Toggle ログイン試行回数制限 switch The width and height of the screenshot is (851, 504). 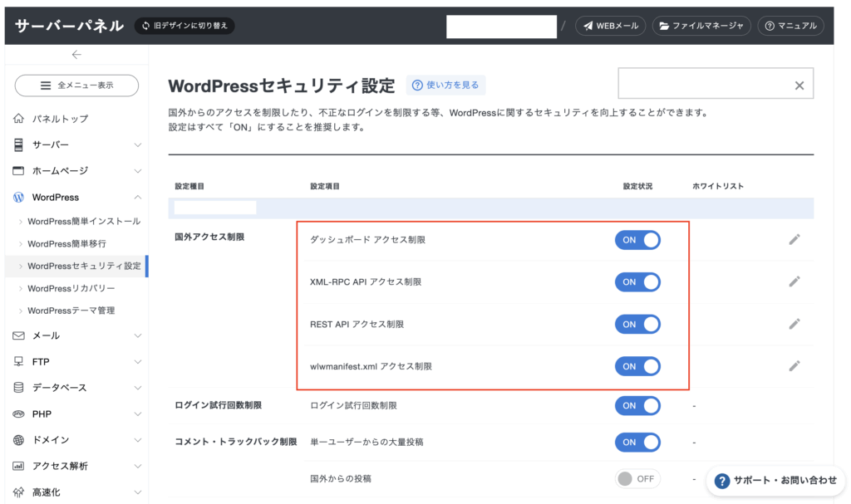[637, 405]
